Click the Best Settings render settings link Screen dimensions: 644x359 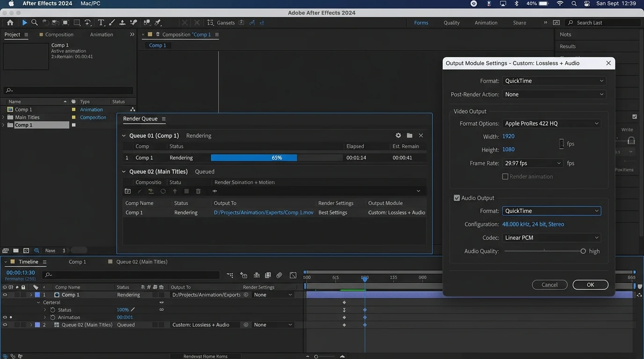[333, 212]
